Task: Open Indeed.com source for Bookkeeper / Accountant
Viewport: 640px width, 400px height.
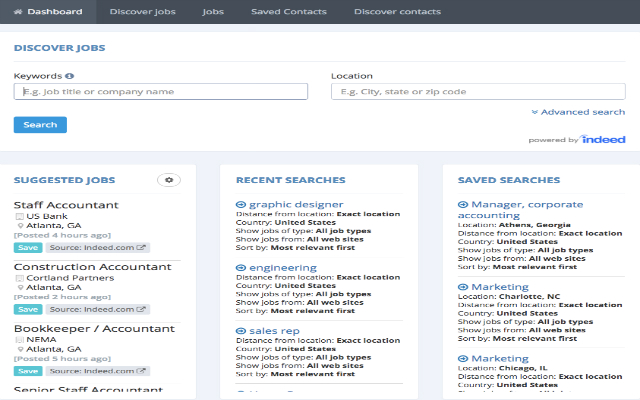Action: [97, 371]
